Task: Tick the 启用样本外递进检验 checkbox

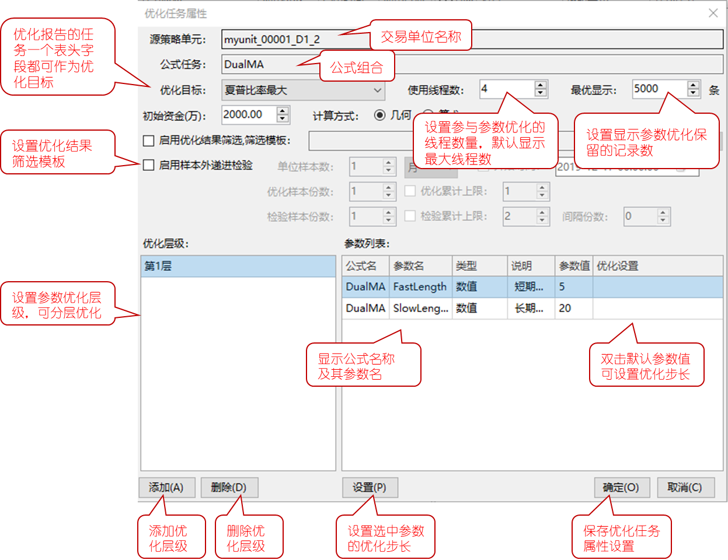Action: point(149,165)
